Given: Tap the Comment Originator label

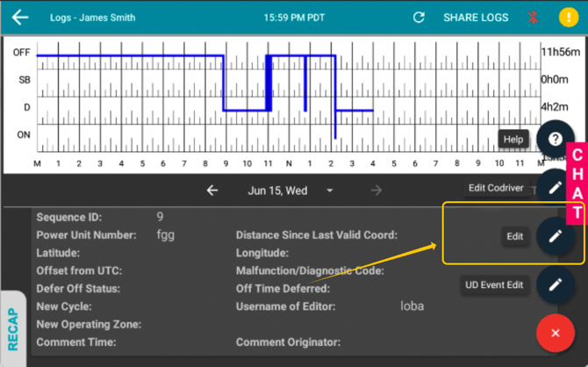Looking at the screenshot, I should coord(288,342).
